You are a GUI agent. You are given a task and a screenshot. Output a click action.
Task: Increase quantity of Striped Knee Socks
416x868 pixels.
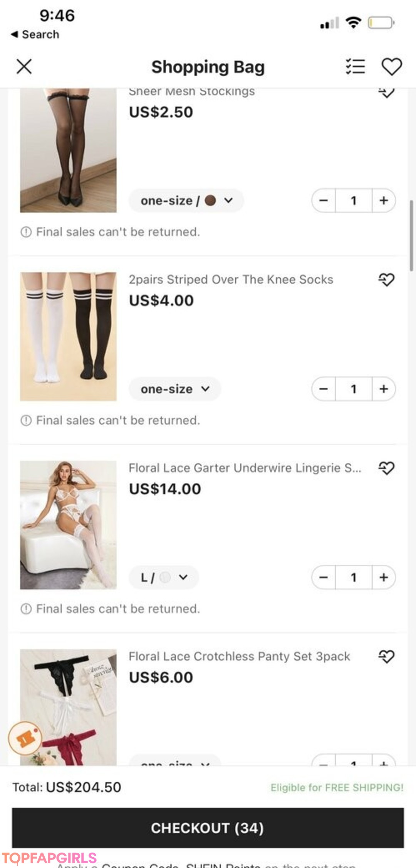(x=384, y=389)
